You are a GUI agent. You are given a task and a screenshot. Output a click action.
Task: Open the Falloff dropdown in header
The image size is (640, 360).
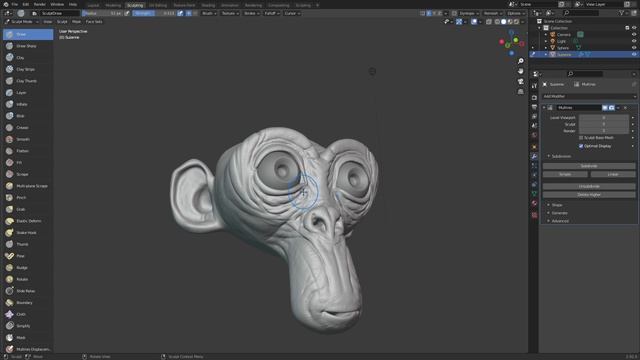(271, 13)
